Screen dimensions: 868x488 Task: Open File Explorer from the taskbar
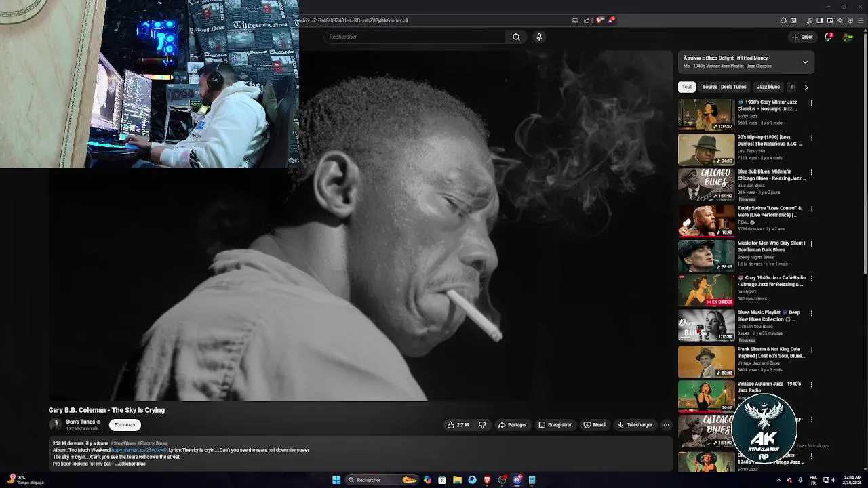pos(457,480)
